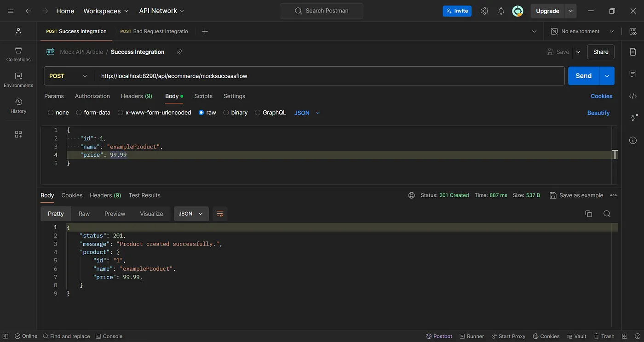
Task: Open the hamburger main menu
Action: (x=11, y=11)
